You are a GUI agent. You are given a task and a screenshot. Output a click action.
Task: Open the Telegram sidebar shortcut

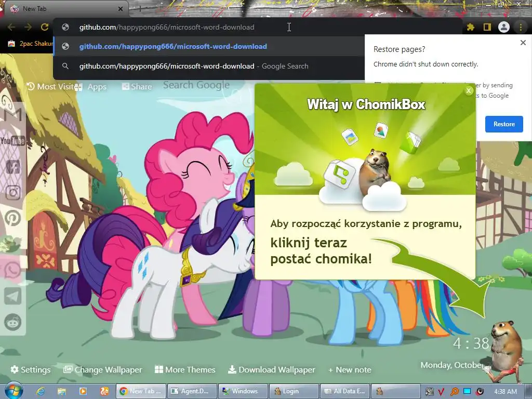[13, 296]
